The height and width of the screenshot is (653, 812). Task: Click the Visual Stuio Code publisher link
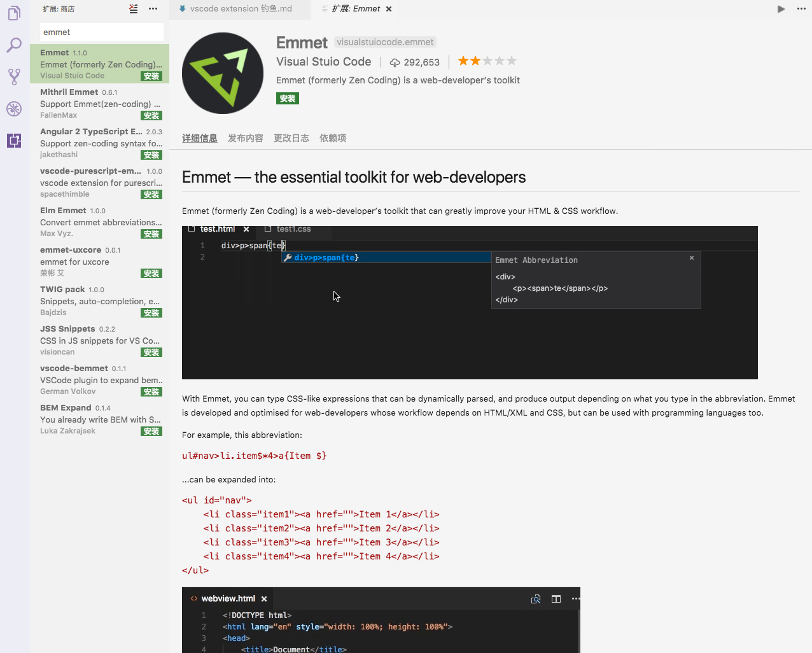[324, 62]
